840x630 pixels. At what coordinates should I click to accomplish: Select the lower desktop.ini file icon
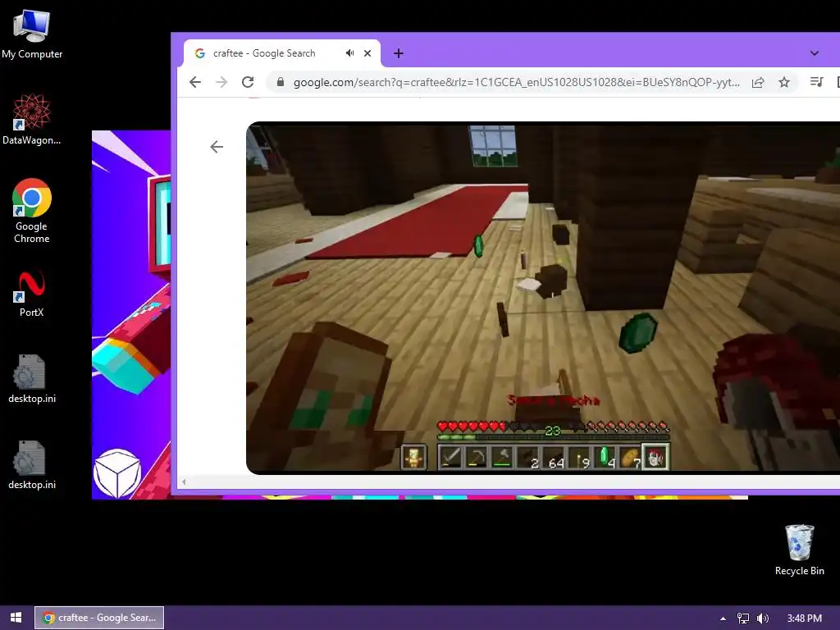point(32,465)
